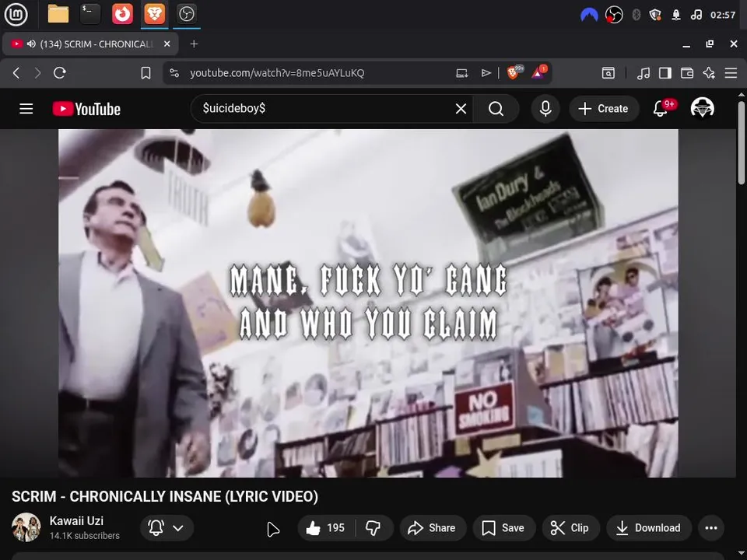The width and height of the screenshot is (747, 560).
Task: Dislike this video
Action: pyautogui.click(x=373, y=527)
